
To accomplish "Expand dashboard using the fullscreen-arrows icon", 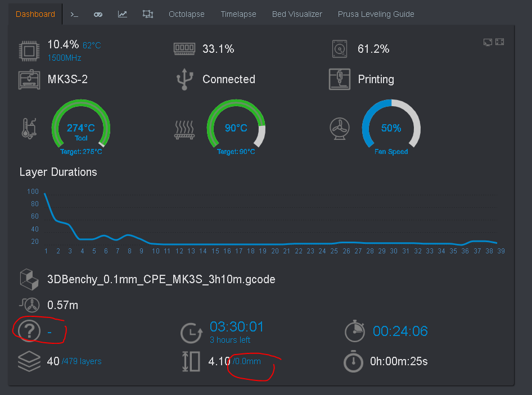I will coord(499,42).
